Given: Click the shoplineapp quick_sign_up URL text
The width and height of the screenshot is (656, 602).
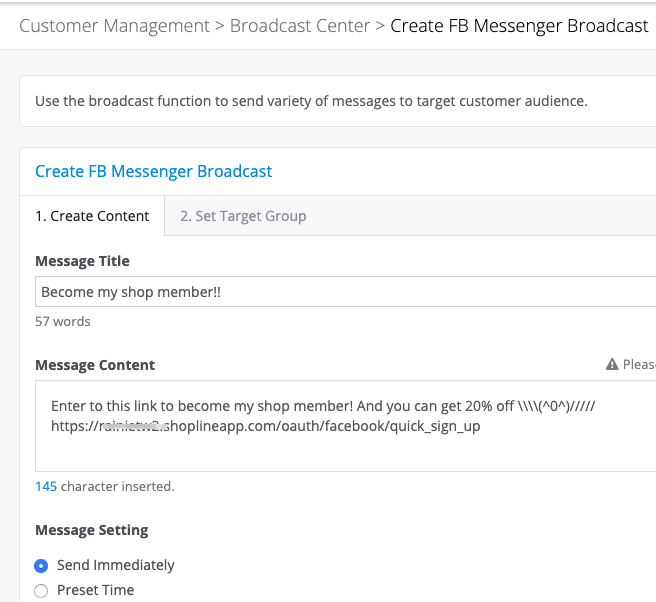Looking at the screenshot, I should (266, 426).
